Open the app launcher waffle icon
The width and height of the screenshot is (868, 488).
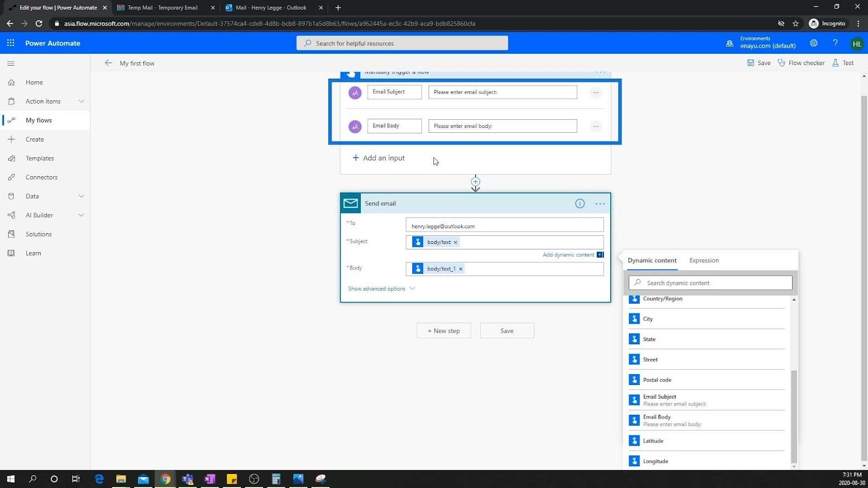(x=10, y=43)
